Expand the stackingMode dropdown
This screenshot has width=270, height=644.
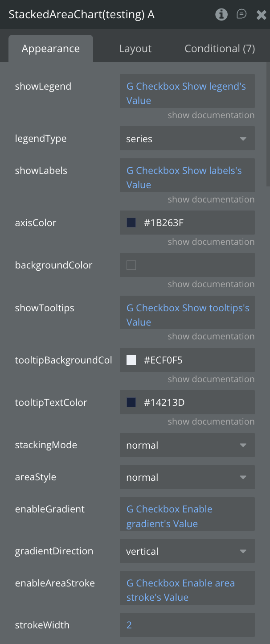click(187, 445)
